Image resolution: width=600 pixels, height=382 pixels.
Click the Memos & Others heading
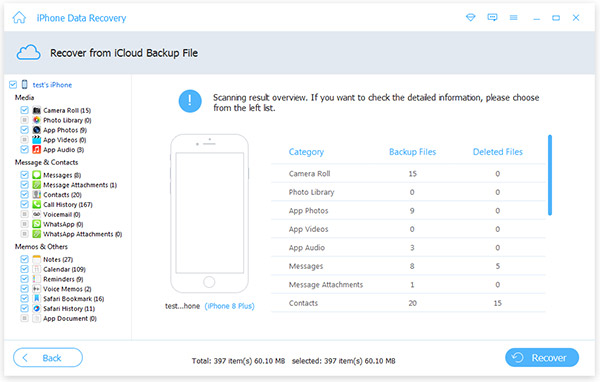click(41, 247)
